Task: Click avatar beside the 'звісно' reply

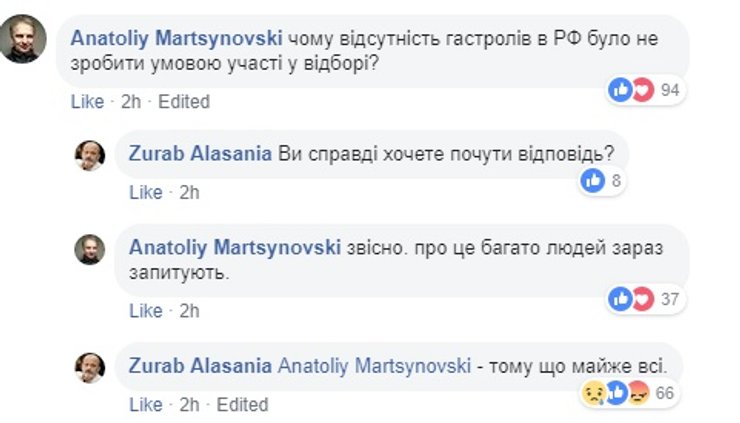Action: tap(90, 249)
